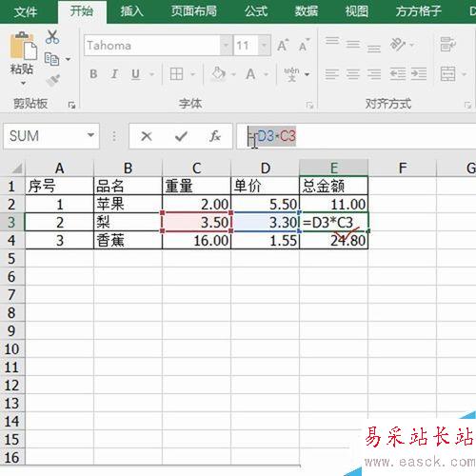Screen dimensions: 476x476
Task: Apply cell borders icon
Action: 176,74
